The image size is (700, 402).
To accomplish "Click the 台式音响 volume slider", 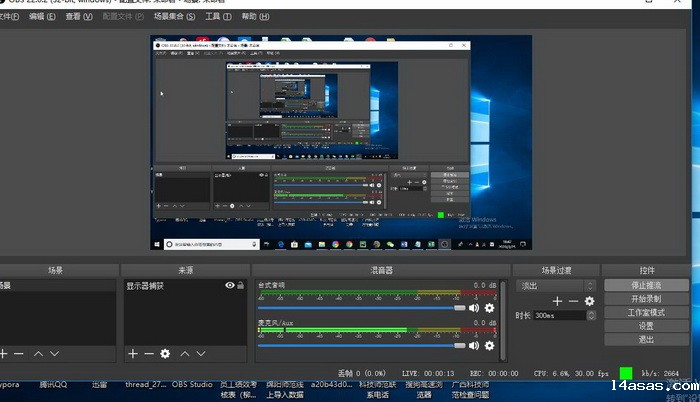I will tap(358, 308).
